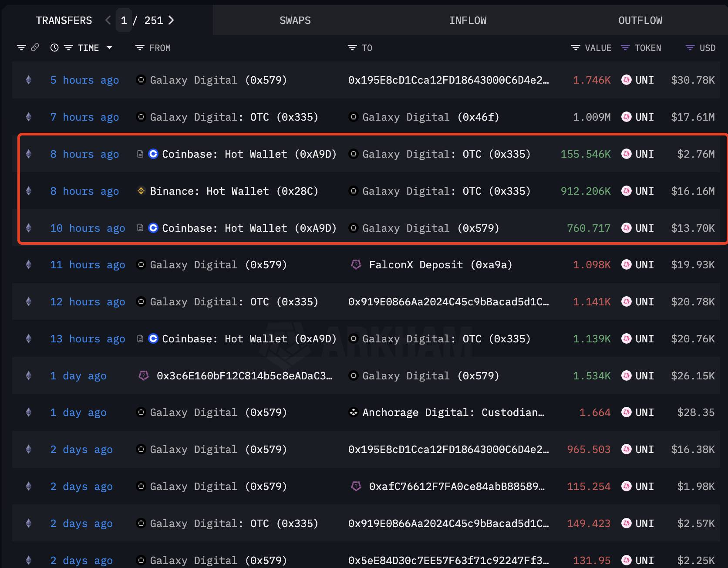This screenshot has width=728, height=568.
Task: Click the FalconX Deposit entity icon
Action: tap(356, 265)
